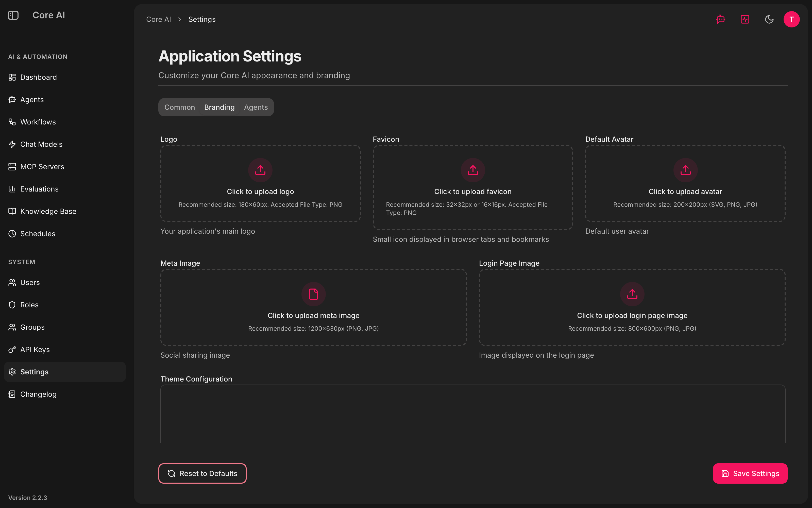812x508 pixels.
Task: Click the Settings breadcrumb text
Action: coord(202,20)
